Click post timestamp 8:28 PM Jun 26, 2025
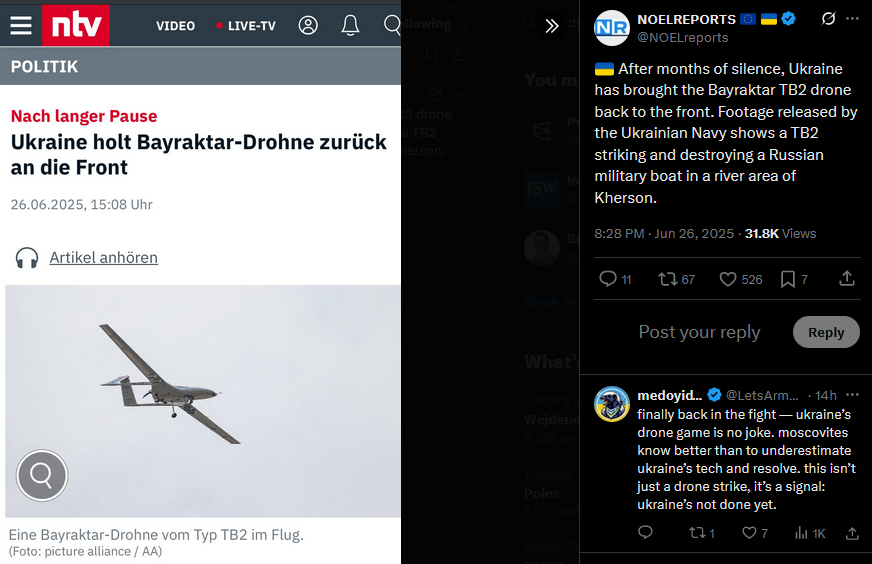Image resolution: width=872 pixels, height=564 pixels. pyautogui.click(x=664, y=234)
